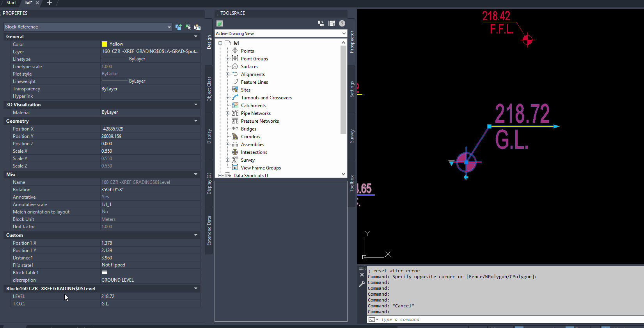Select the Surfaces node in Prospector tree
This screenshot has height=328, width=644.
click(249, 67)
